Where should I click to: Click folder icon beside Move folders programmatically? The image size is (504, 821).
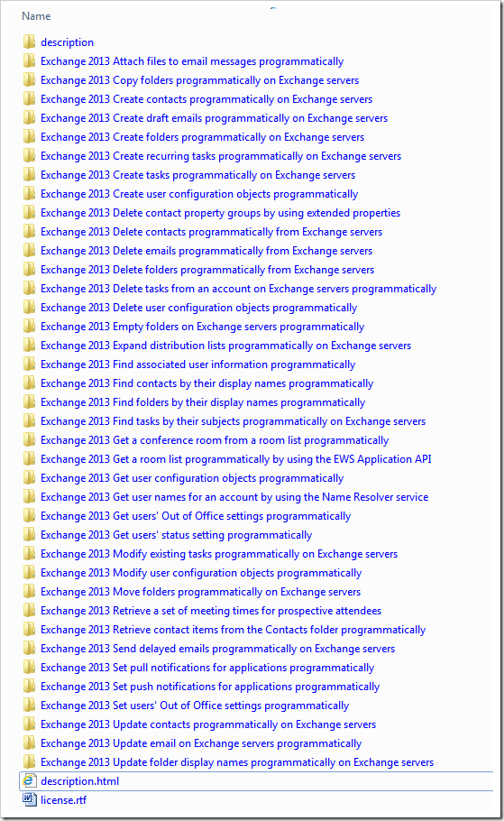pyautogui.click(x=30, y=591)
